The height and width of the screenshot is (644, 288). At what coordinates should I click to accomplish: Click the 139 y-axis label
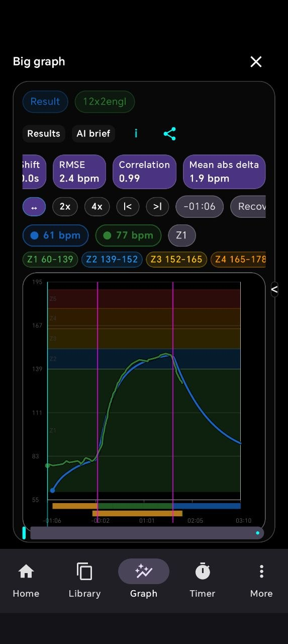pos(37,369)
